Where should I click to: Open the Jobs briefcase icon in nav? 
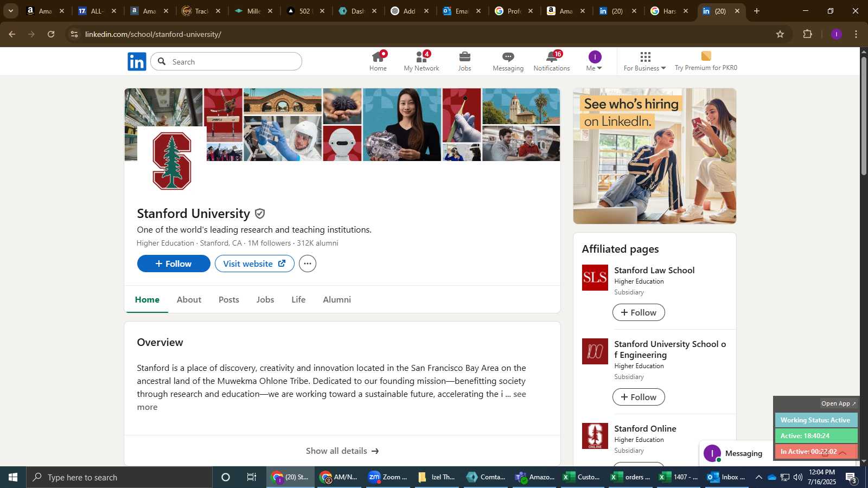coord(464,61)
